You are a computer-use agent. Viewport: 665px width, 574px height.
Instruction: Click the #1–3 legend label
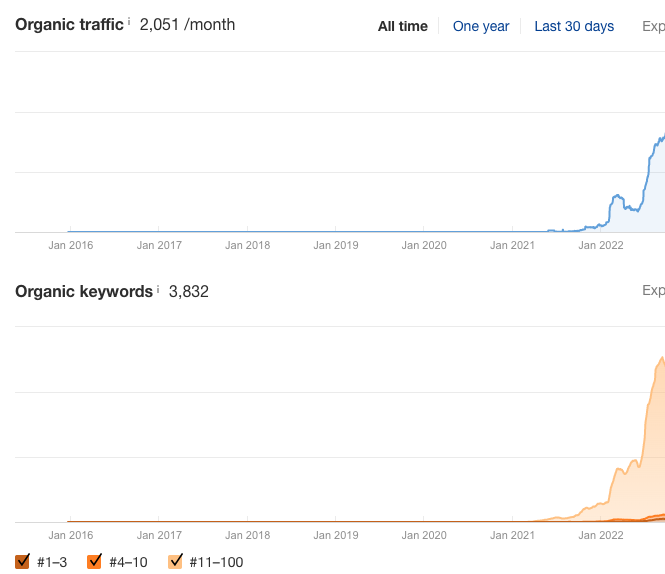tap(52, 563)
